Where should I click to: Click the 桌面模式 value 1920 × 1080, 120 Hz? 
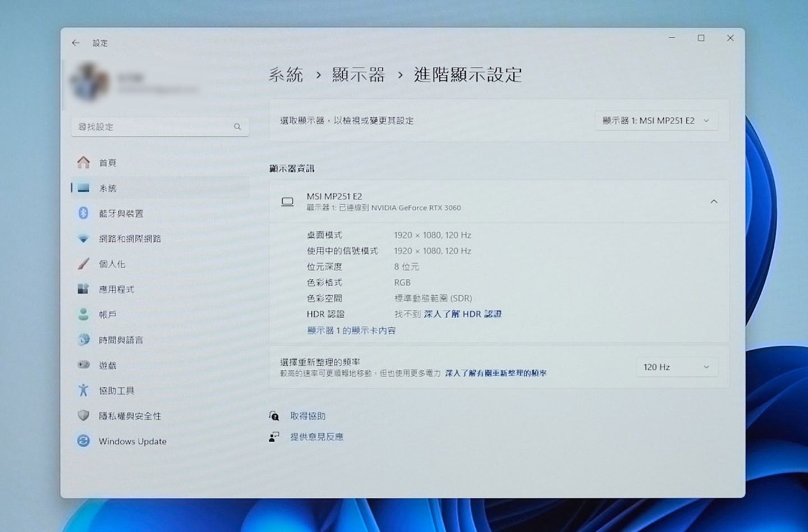tap(433, 235)
